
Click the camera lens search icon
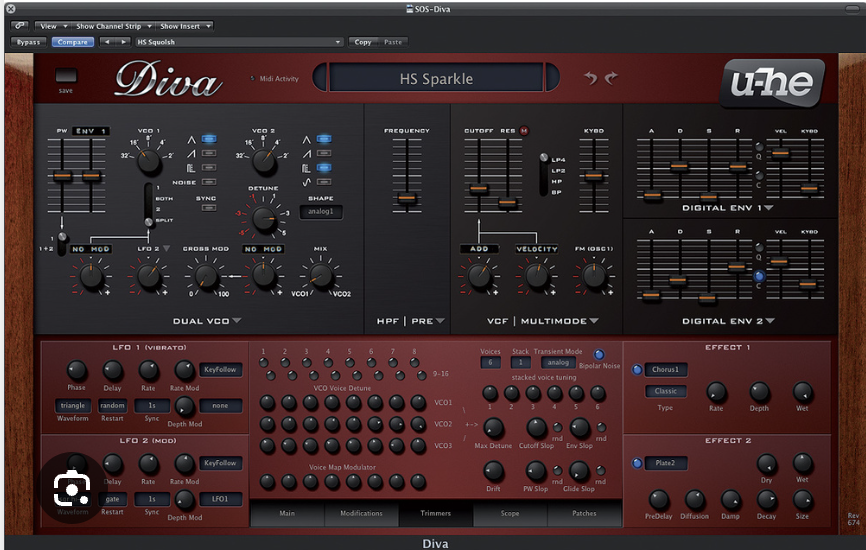coord(72,489)
